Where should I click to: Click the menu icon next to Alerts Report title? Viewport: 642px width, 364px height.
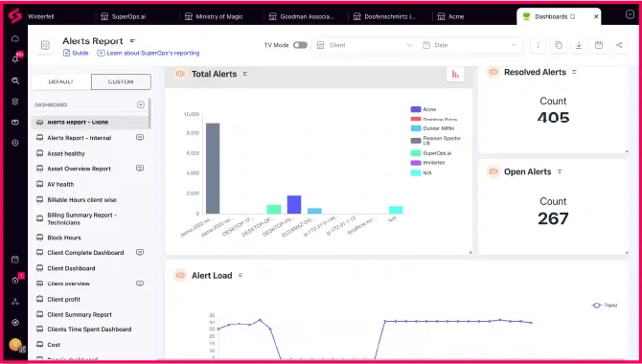coord(132,41)
